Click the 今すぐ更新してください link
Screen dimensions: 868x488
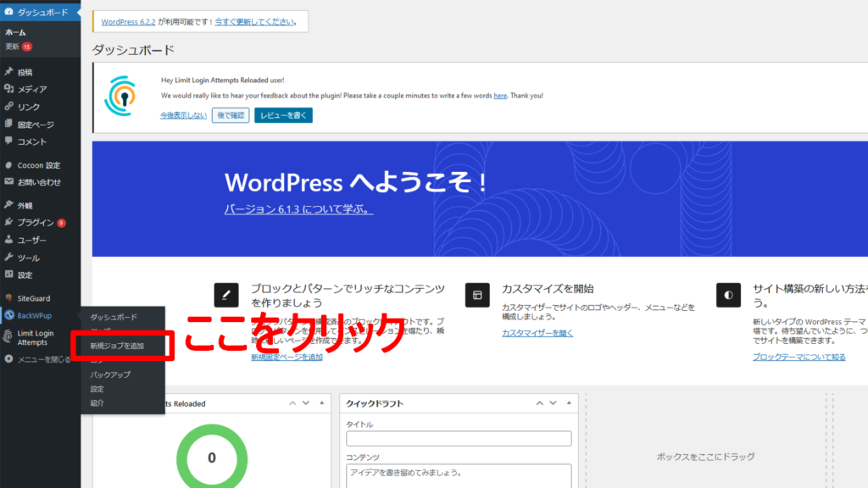pos(254,21)
